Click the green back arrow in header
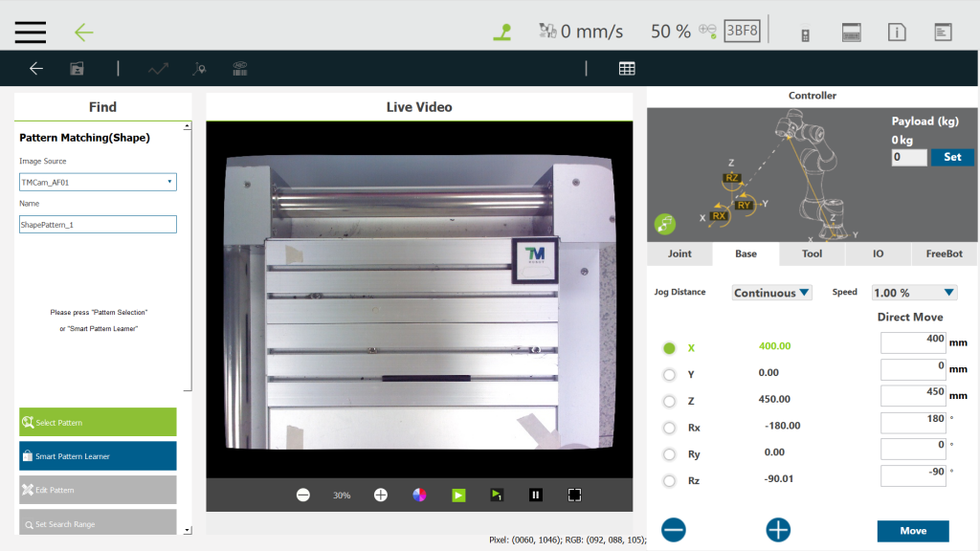This screenshot has height=551, width=980. point(84,32)
